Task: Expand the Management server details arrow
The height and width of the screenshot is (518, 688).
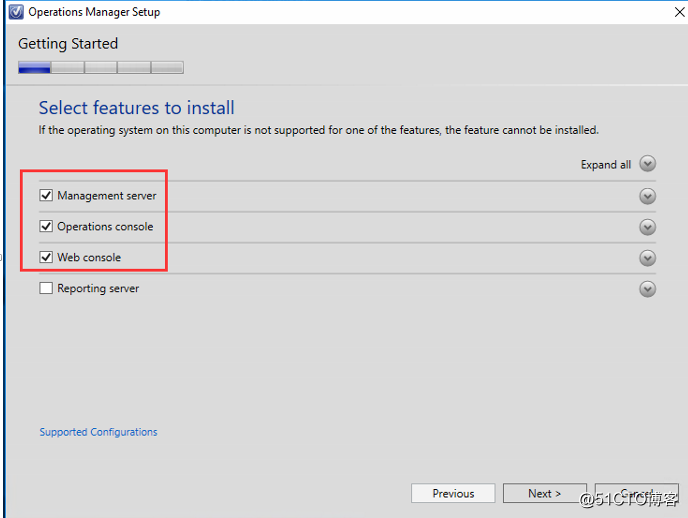Action: point(647,196)
